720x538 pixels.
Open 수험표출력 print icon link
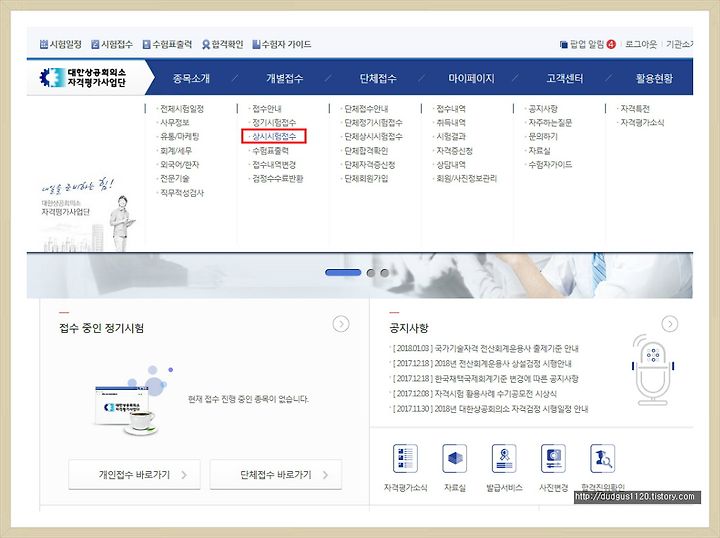tap(167, 44)
